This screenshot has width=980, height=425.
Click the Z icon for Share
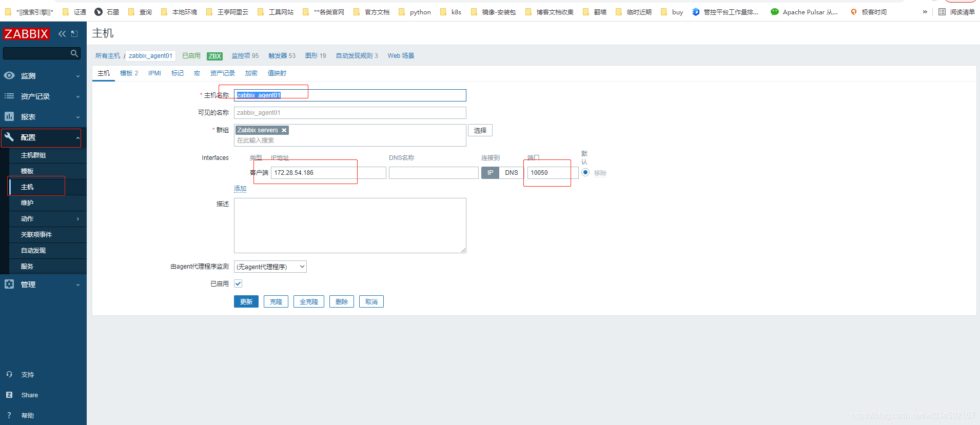(9, 395)
